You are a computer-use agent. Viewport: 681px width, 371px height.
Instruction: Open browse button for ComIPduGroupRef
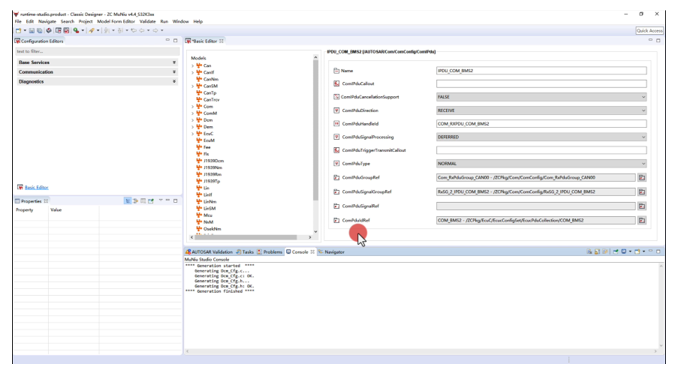pyautogui.click(x=641, y=177)
